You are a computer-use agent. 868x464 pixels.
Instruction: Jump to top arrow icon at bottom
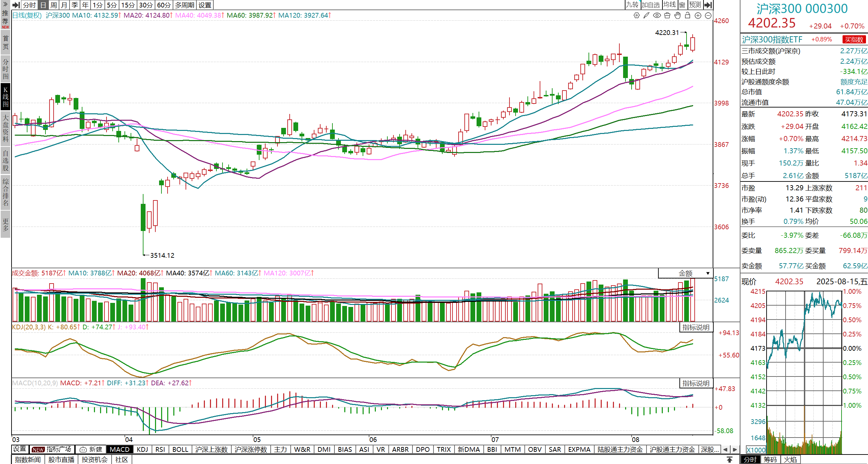click(729, 460)
